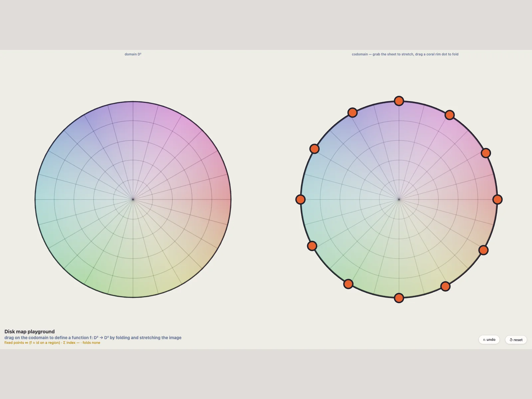Screen dimensions: 532x399
Task: Click the 'drag on the codomain' description line
Action: coord(93,337)
